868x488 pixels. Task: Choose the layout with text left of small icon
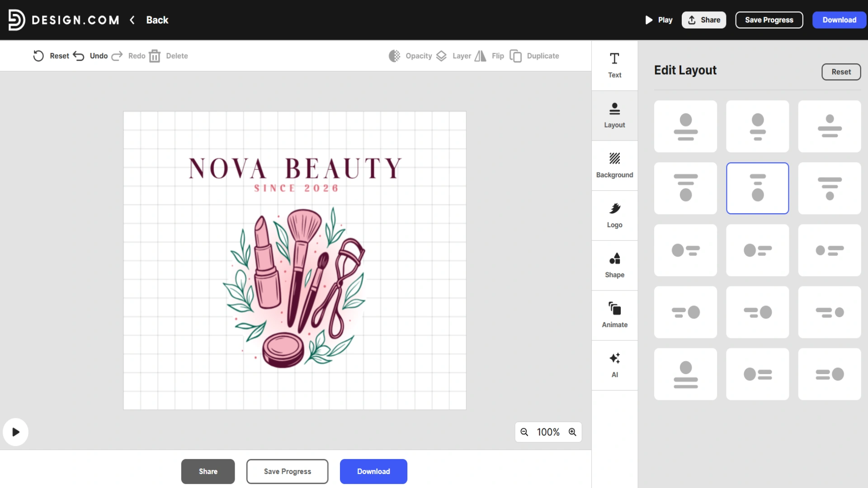(x=830, y=312)
